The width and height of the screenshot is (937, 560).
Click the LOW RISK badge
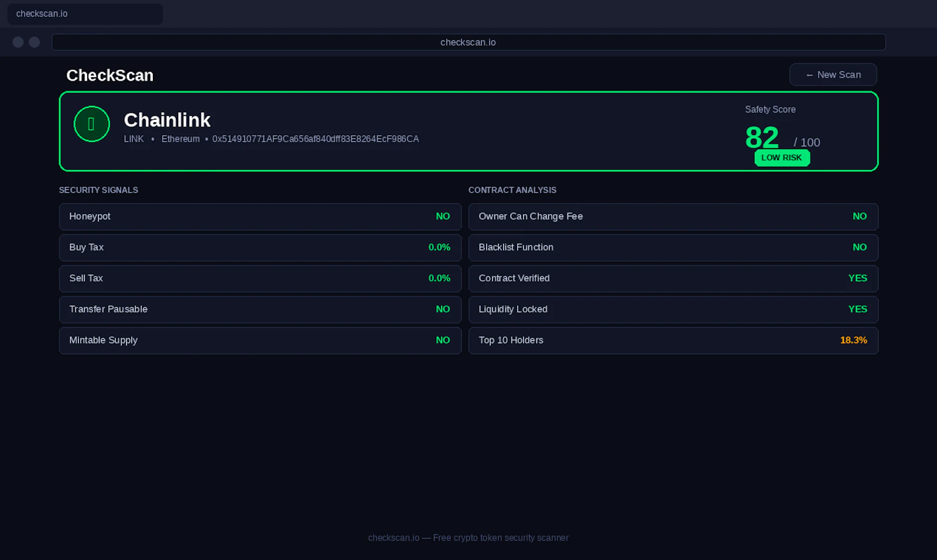[x=782, y=158]
